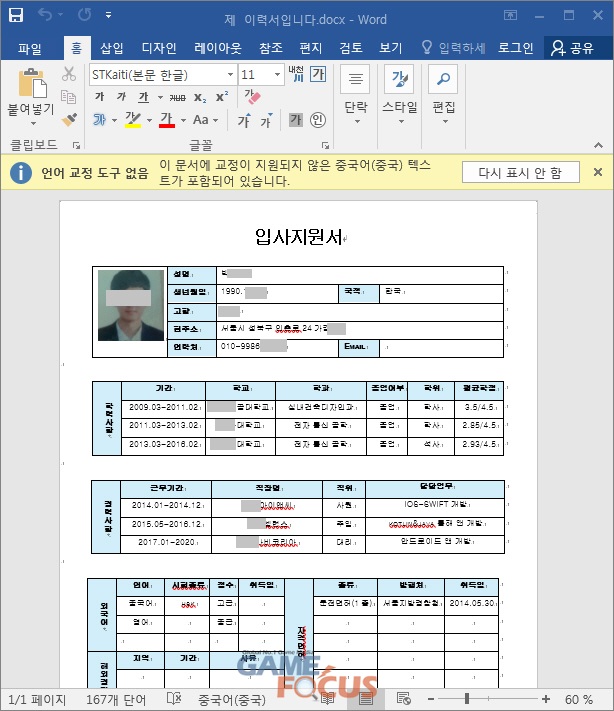
Task: Click the zoom in plus button
Action: click(x=546, y=699)
